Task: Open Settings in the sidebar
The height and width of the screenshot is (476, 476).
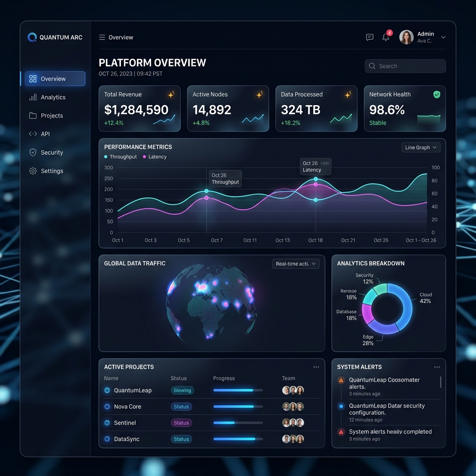Action: pyautogui.click(x=46, y=171)
